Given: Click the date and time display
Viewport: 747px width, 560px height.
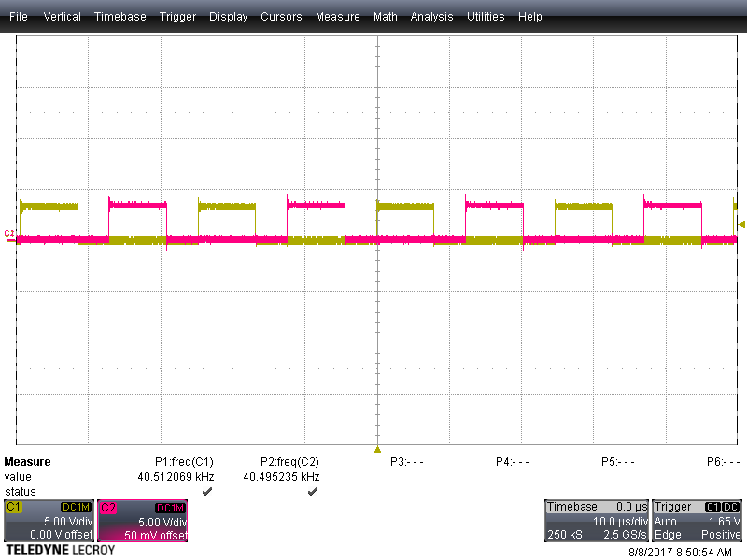Looking at the screenshot, I should [x=681, y=553].
